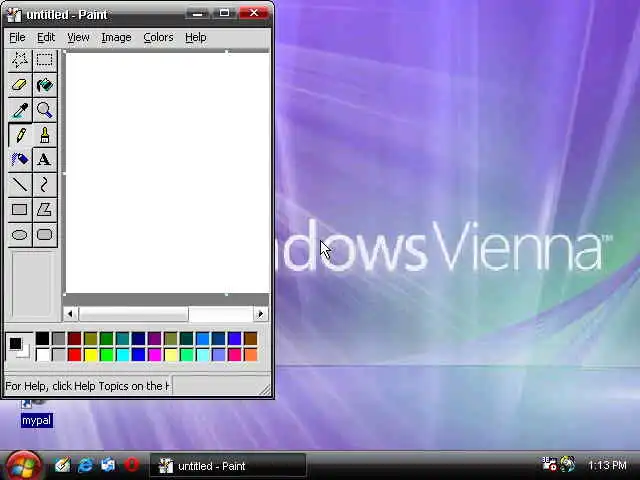Screen dimensions: 640x480
Task: Open the Edit menu
Action: [x=46, y=38]
